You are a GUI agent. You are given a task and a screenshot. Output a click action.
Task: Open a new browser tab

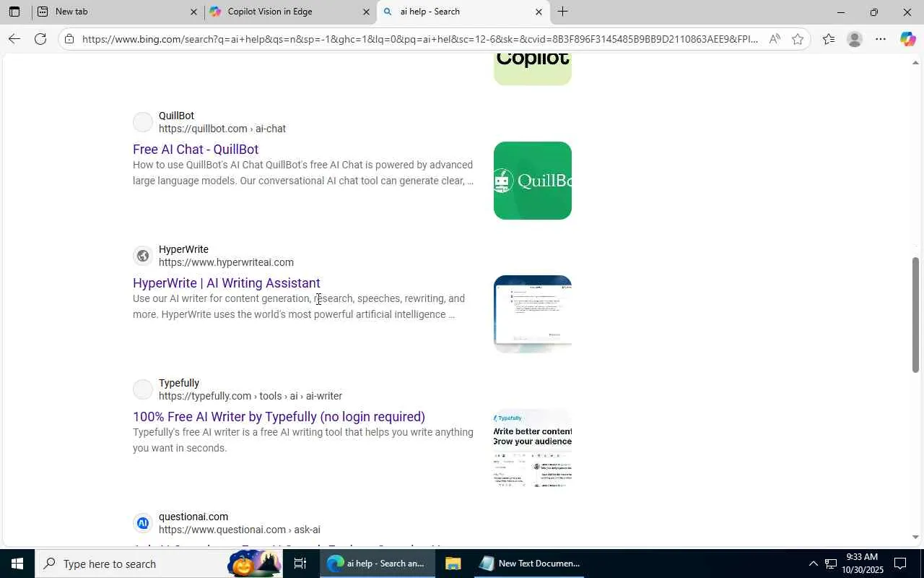click(562, 12)
